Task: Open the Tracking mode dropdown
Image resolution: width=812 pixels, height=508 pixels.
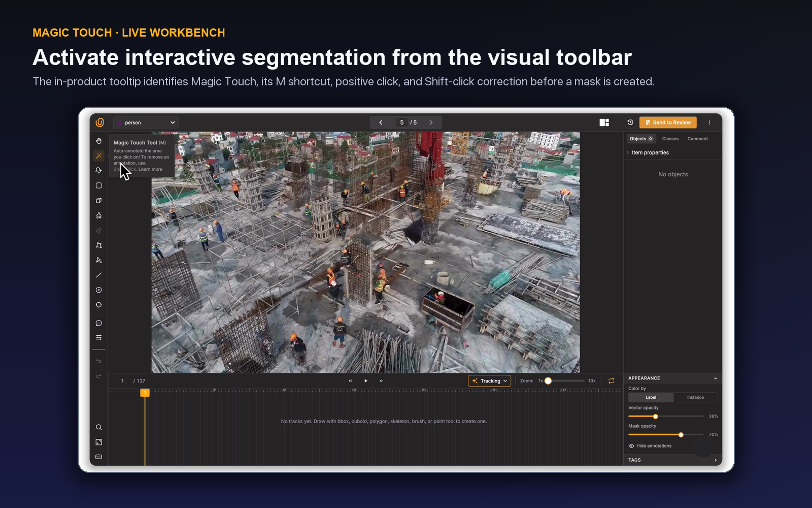Action: [x=489, y=381]
